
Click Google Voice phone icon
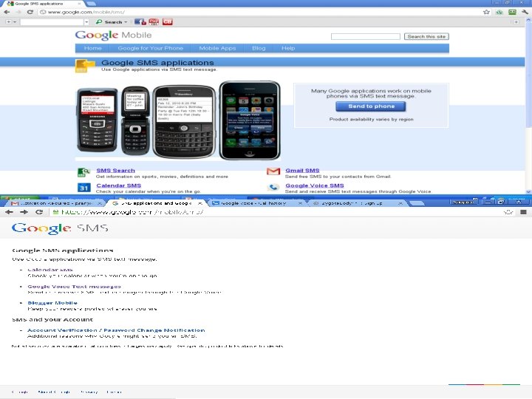click(x=273, y=187)
